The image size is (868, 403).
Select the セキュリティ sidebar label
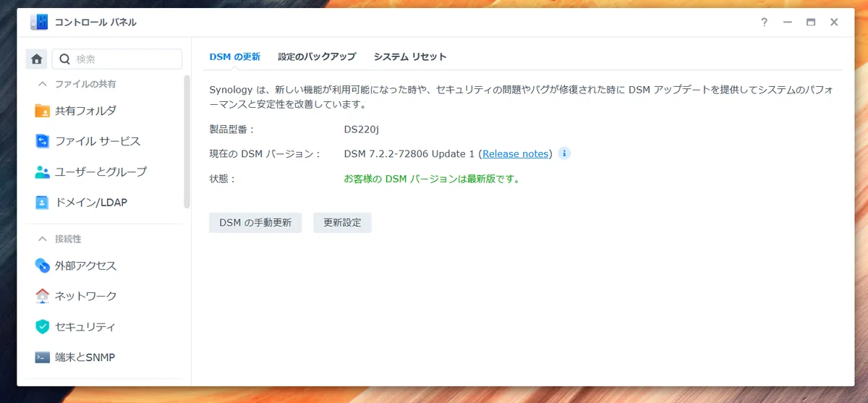click(85, 326)
